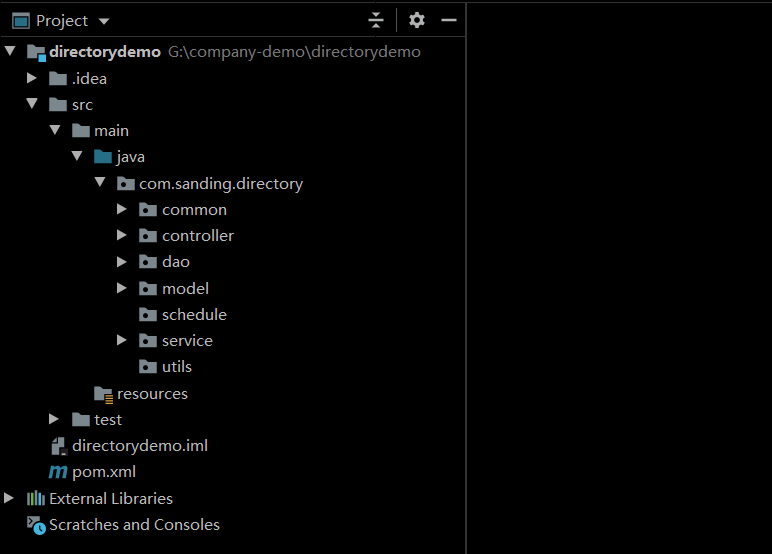Click the com.sanding.directory package icon
Image resolution: width=772 pixels, height=554 pixels.
point(126,184)
